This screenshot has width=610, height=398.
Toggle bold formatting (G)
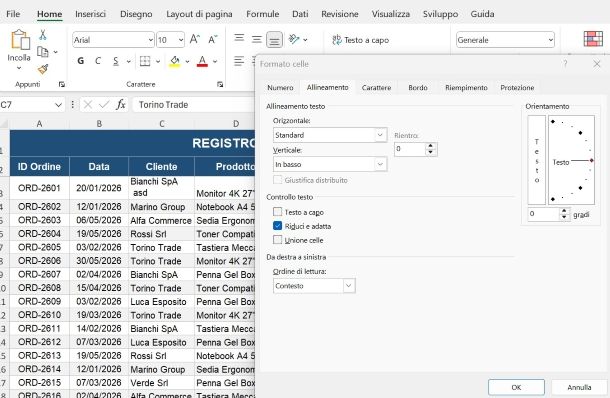coord(81,61)
